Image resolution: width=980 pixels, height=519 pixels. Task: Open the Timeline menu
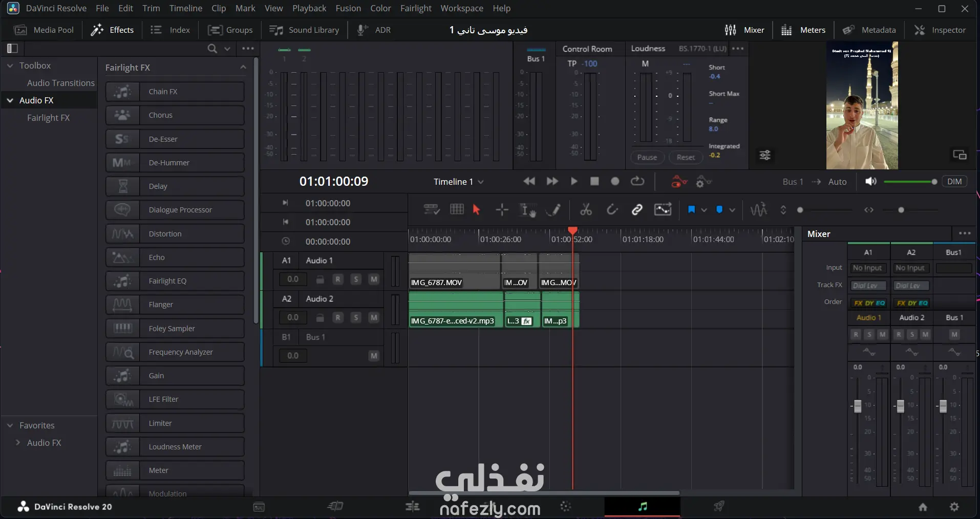point(186,8)
